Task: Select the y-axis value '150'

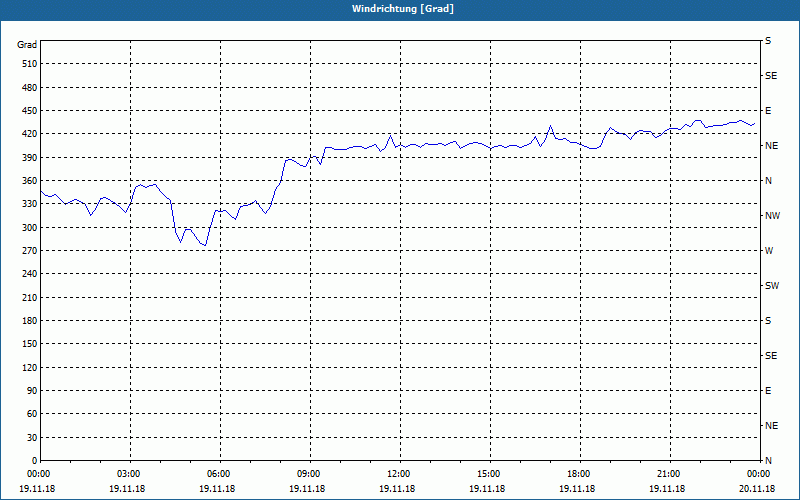Action: coord(30,344)
